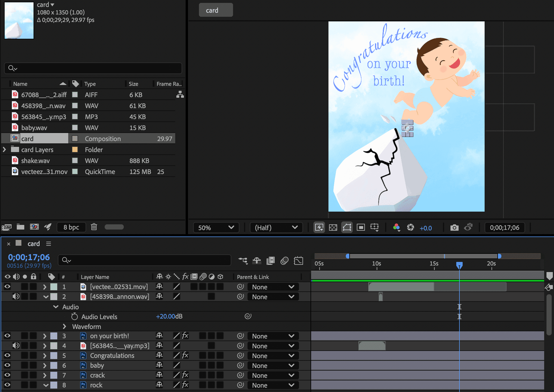Image resolution: width=554 pixels, height=392 pixels.
Task: Toggle the transparency grid icon
Action: 333,228
